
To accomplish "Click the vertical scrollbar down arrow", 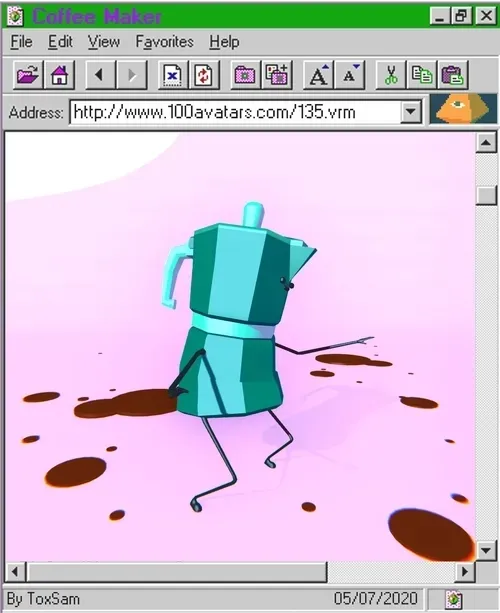I will pos(486,550).
